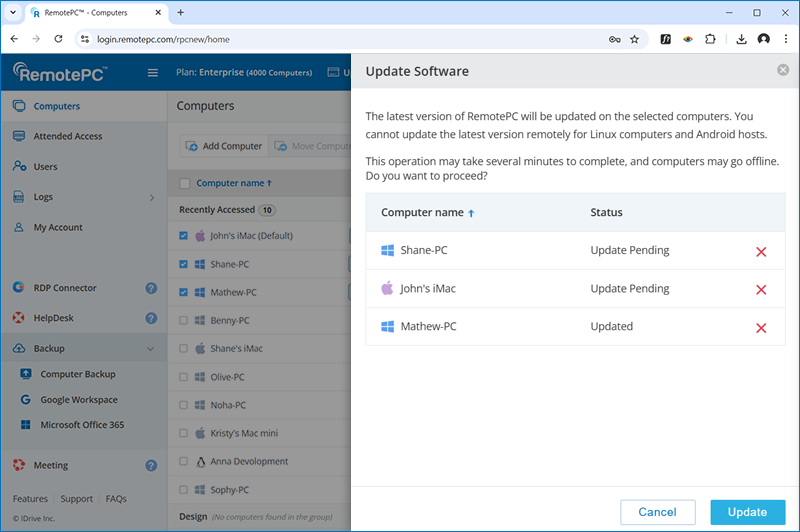The height and width of the screenshot is (532, 800).
Task: Uncheck the John's iMac (Default) checkbox
Action: [183, 236]
